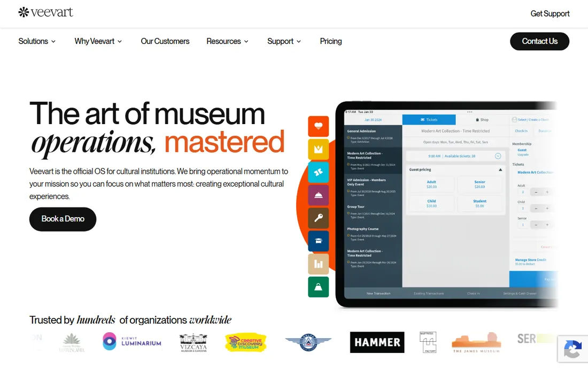This screenshot has width=588, height=368.
Task: Select VIP Admission - Members Only Event
Action: pos(373,188)
